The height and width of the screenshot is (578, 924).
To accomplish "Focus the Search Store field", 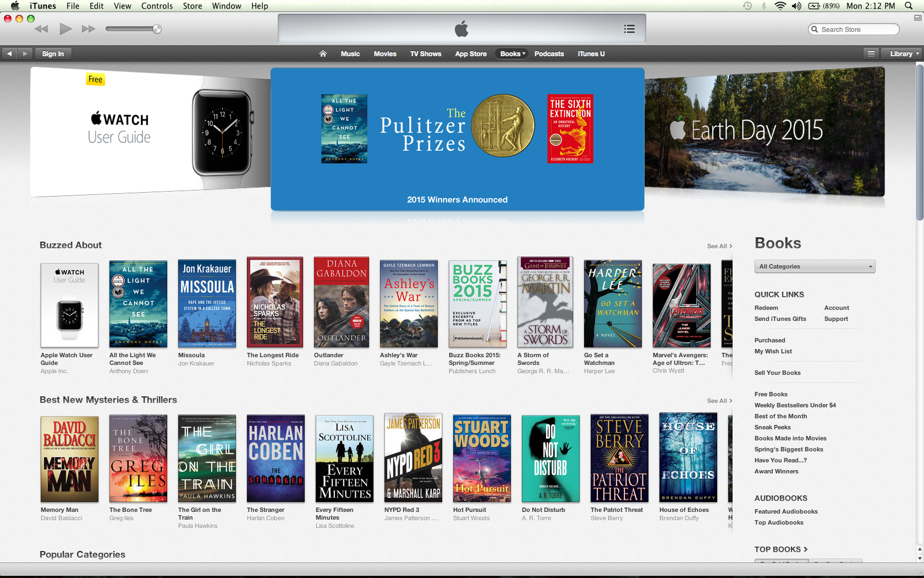I will 854,29.
